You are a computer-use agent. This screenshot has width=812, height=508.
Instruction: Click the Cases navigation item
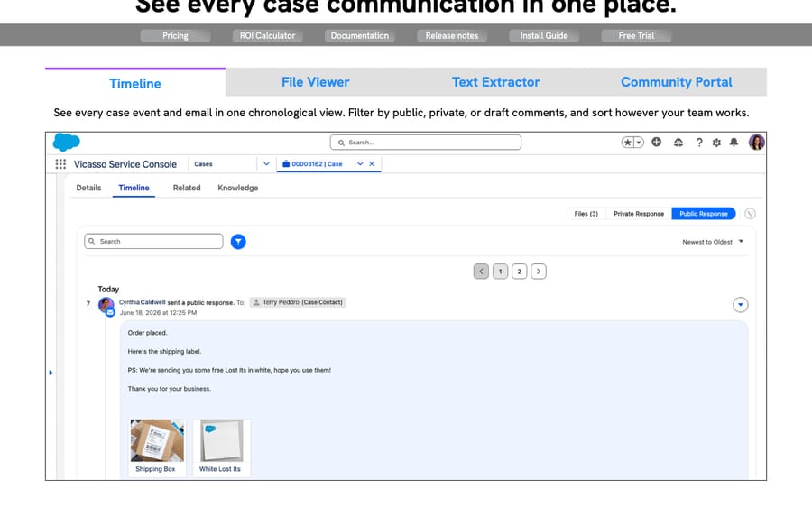pyautogui.click(x=204, y=164)
